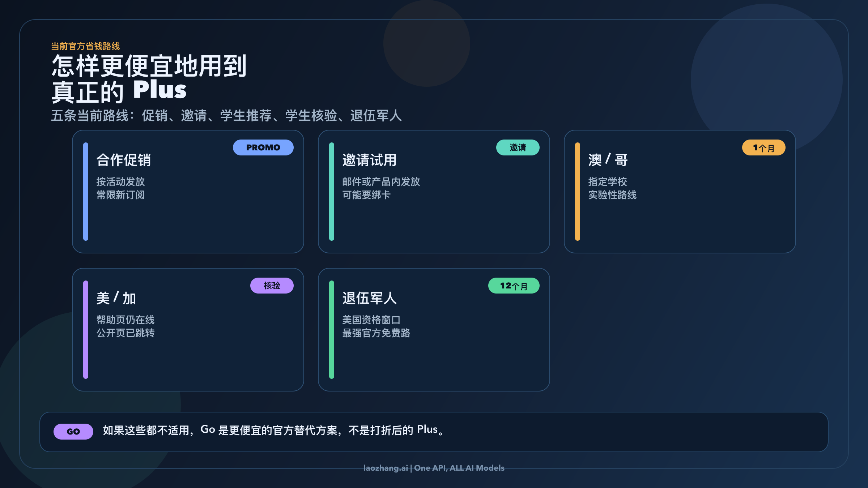The width and height of the screenshot is (868, 488).
Task: Click the GO pill at the bottom bar
Action: pos(73,431)
